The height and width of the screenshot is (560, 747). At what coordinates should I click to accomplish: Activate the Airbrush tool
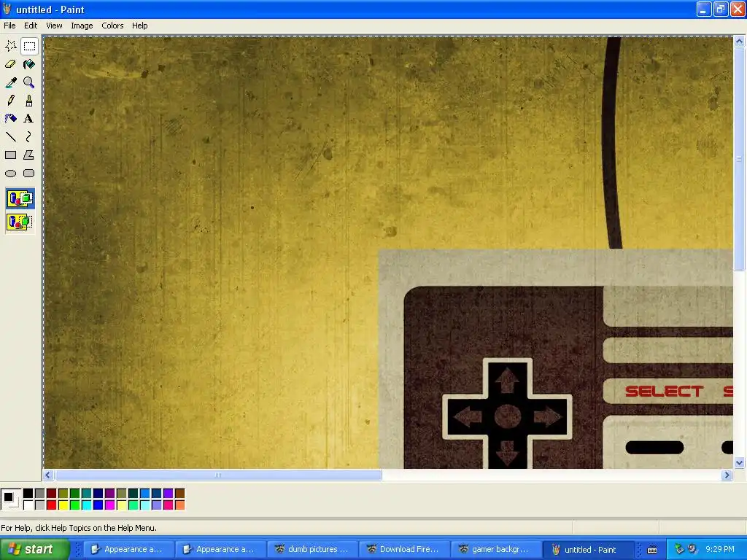click(x=10, y=119)
